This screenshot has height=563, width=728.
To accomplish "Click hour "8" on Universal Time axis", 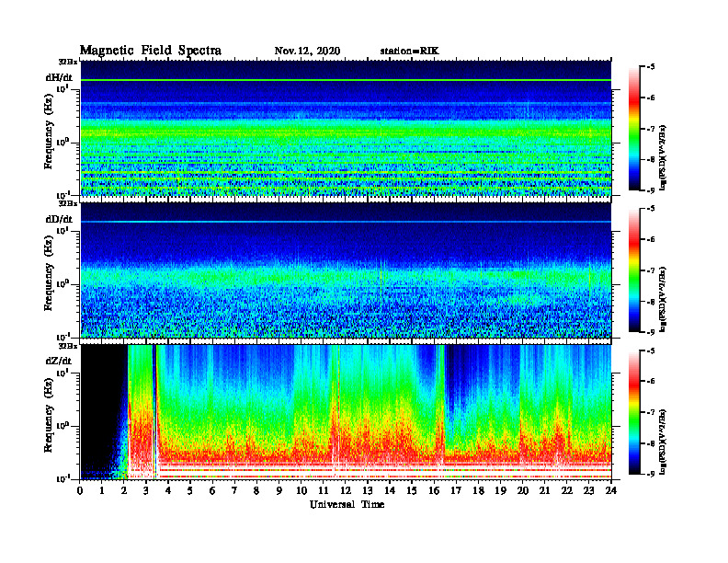I will click(256, 491).
